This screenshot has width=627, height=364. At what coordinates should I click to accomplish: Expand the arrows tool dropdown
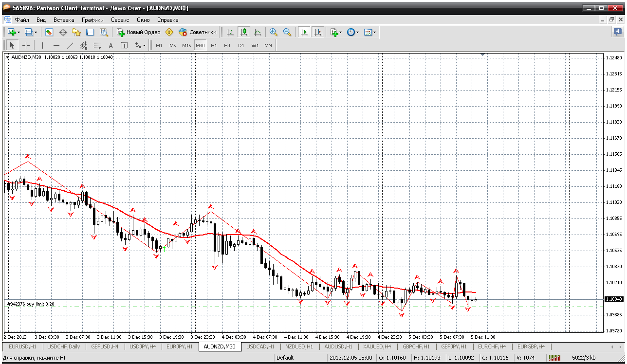(x=145, y=45)
